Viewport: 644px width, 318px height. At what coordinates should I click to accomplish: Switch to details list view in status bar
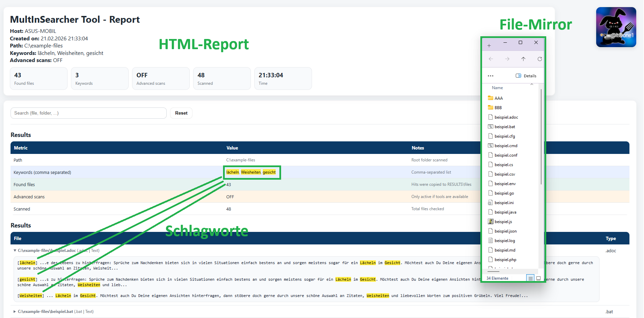(530, 278)
